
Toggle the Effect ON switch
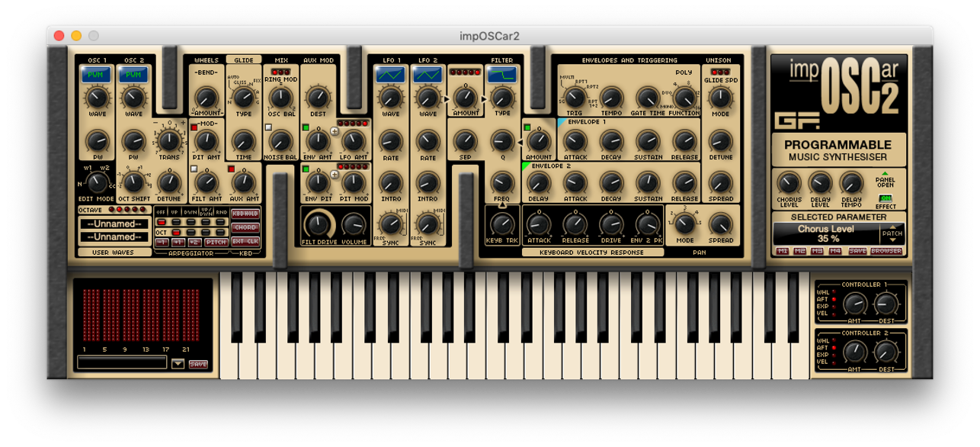coord(886,199)
